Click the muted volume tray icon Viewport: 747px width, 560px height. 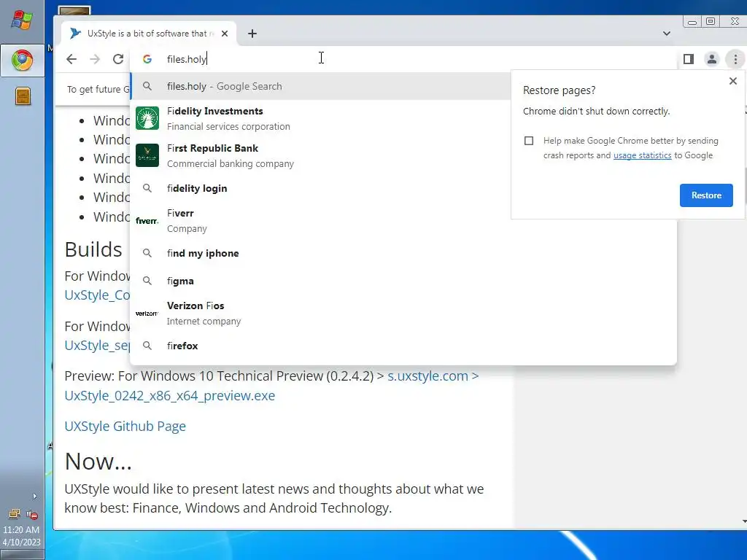pos(32,514)
